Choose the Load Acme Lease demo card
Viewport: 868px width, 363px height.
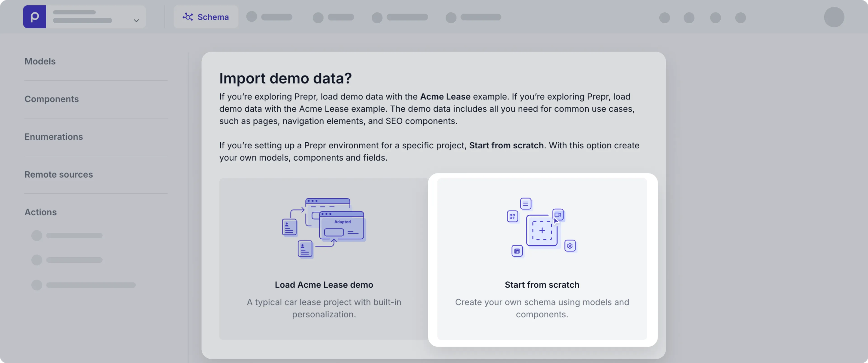323,285
